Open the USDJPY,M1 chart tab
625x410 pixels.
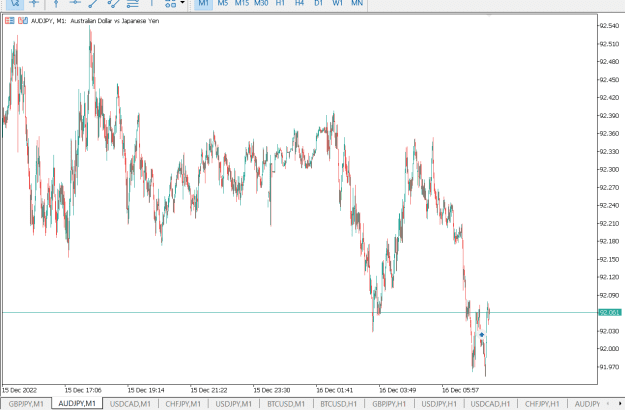(234, 404)
